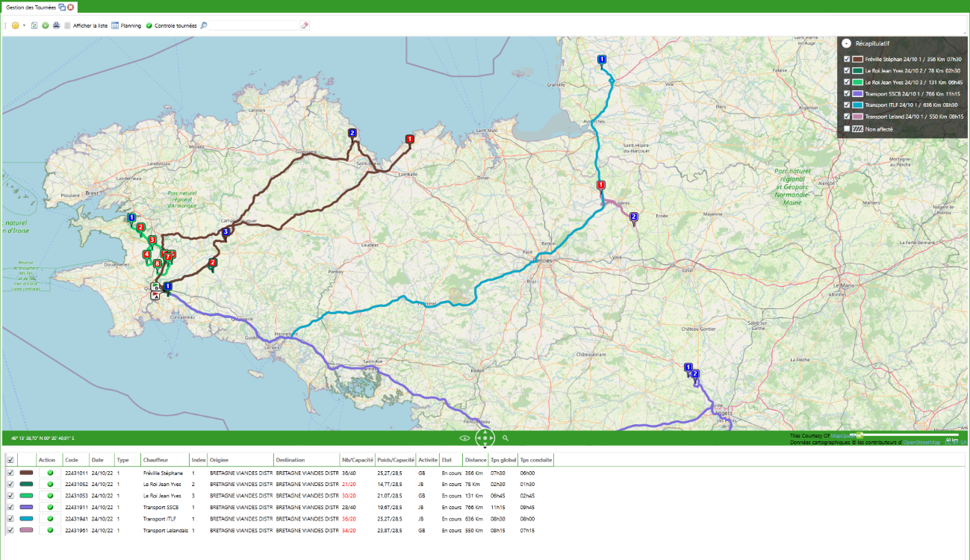Click the detach window icon on tab
The width and height of the screenshot is (970, 560).
pos(62,7)
